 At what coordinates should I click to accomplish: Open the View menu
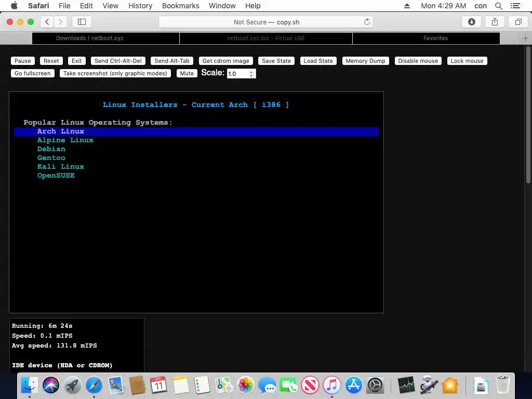pos(111,6)
